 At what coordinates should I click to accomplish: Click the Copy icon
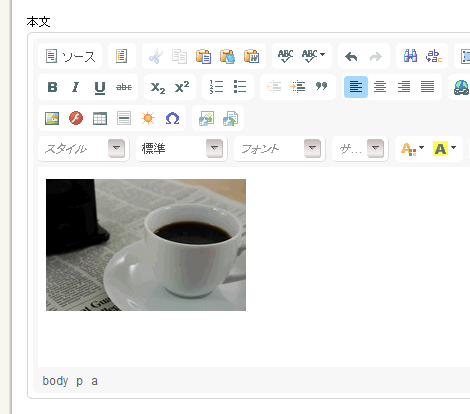coord(179,56)
